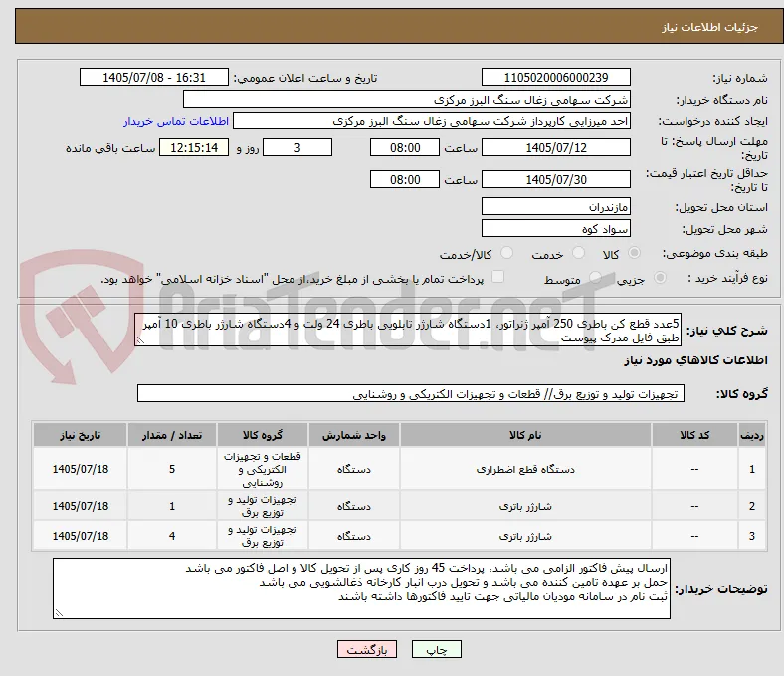This screenshot has width=784, height=676.
Task: Click the goods group تجهیزات تولید و توزیع برق field
Action: click(411, 394)
